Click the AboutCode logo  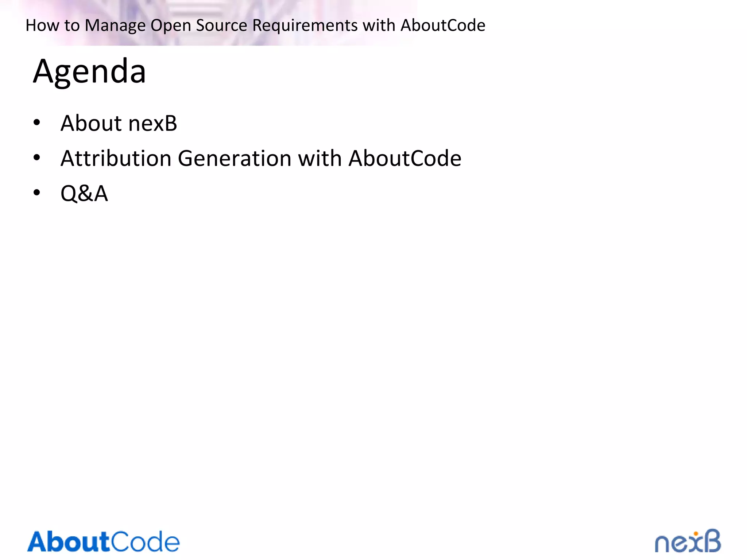click(x=103, y=541)
